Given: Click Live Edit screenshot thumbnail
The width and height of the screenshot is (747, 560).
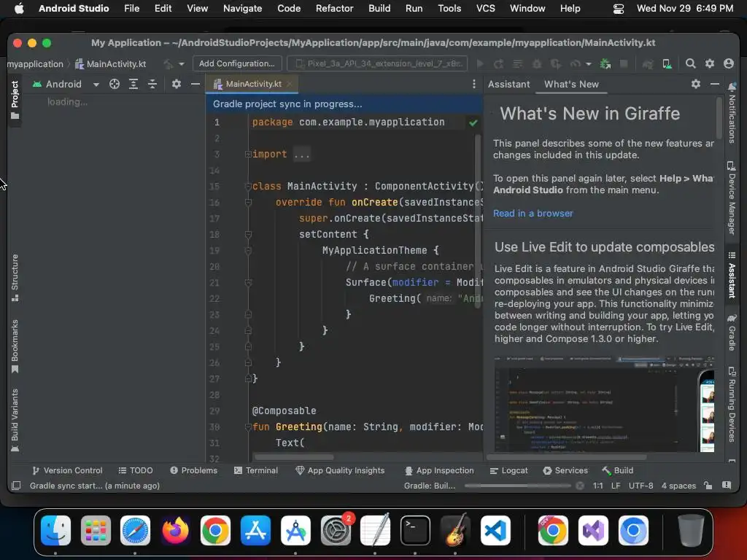Looking at the screenshot, I should point(604,403).
